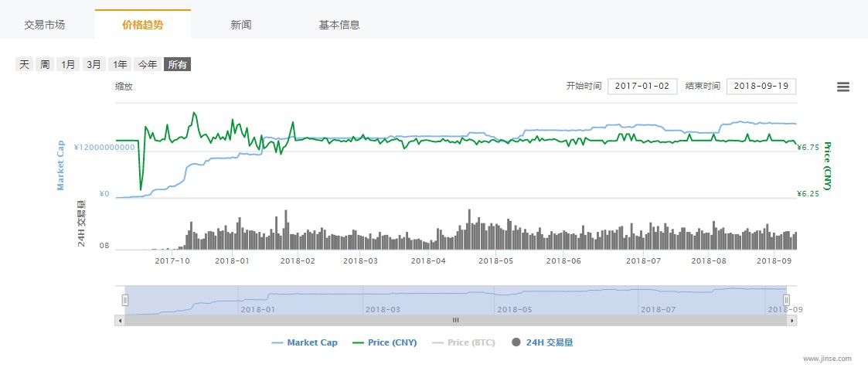Select the 周 range button
The image size is (868, 371).
[45, 65]
